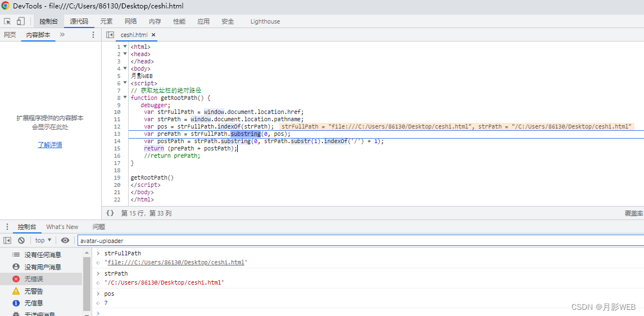Focus the console filter input avatar-uploader
Image resolution: width=644 pixels, height=316 pixels.
click(x=361, y=241)
